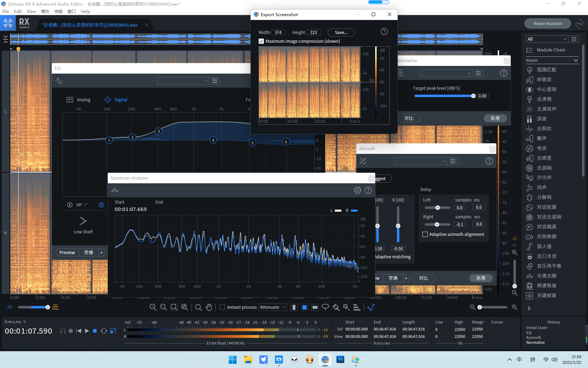The height and width of the screenshot is (368, 588).
Task: Check Adaptive azimuth alignment
Action: tap(425, 234)
